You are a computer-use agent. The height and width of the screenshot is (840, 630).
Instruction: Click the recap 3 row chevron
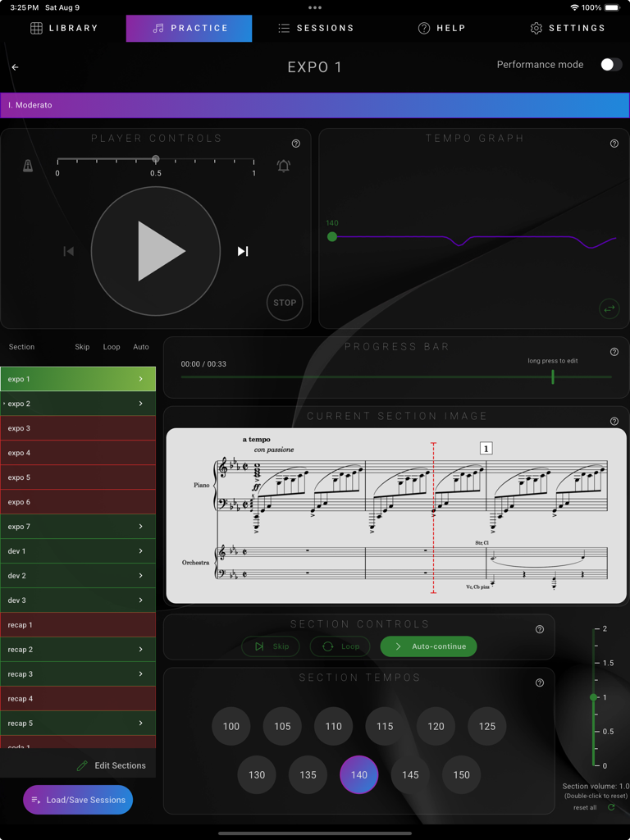[141, 674]
